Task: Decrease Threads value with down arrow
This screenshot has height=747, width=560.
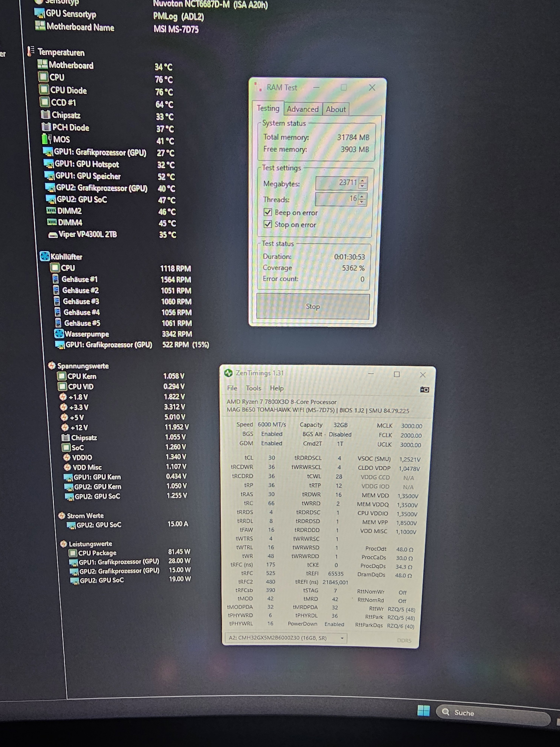Action: [362, 202]
